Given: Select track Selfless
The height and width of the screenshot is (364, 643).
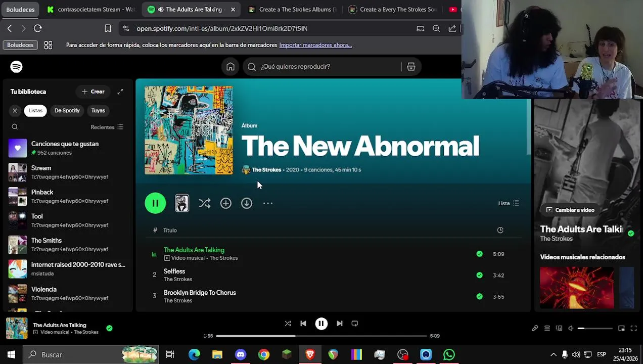Looking at the screenshot, I should tap(174, 271).
